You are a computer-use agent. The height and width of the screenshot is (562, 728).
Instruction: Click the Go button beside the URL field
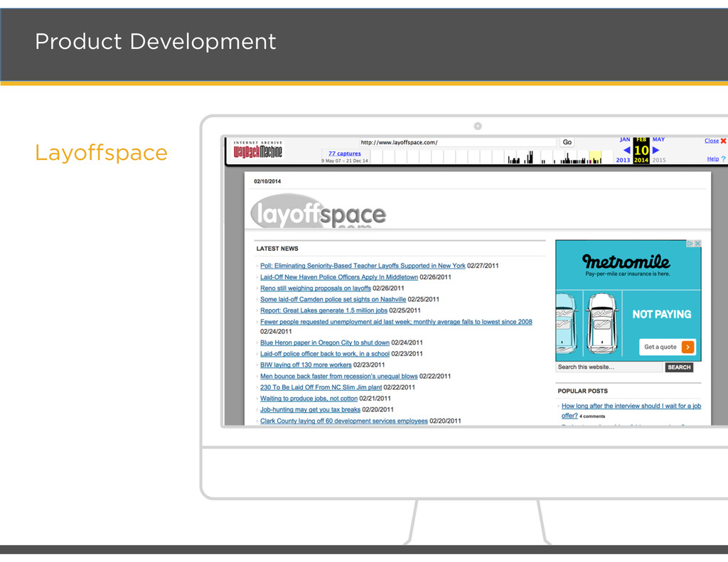(x=567, y=143)
